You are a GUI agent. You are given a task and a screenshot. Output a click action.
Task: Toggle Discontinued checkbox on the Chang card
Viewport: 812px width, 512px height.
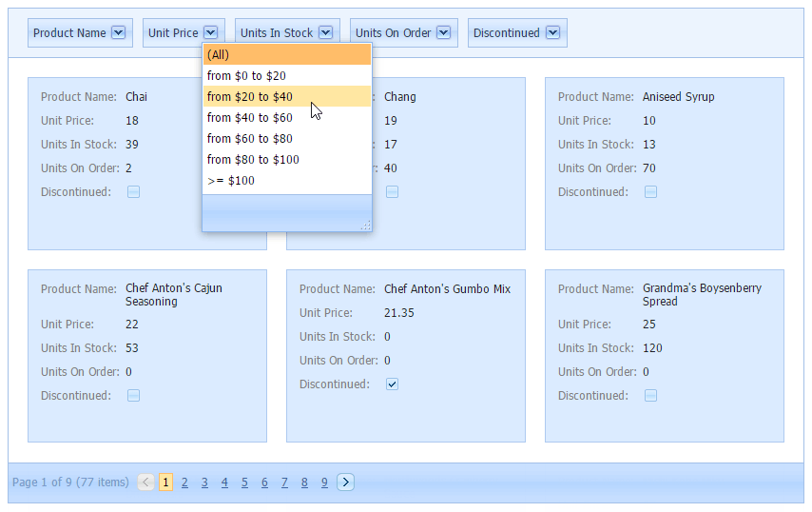[x=392, y=192]
